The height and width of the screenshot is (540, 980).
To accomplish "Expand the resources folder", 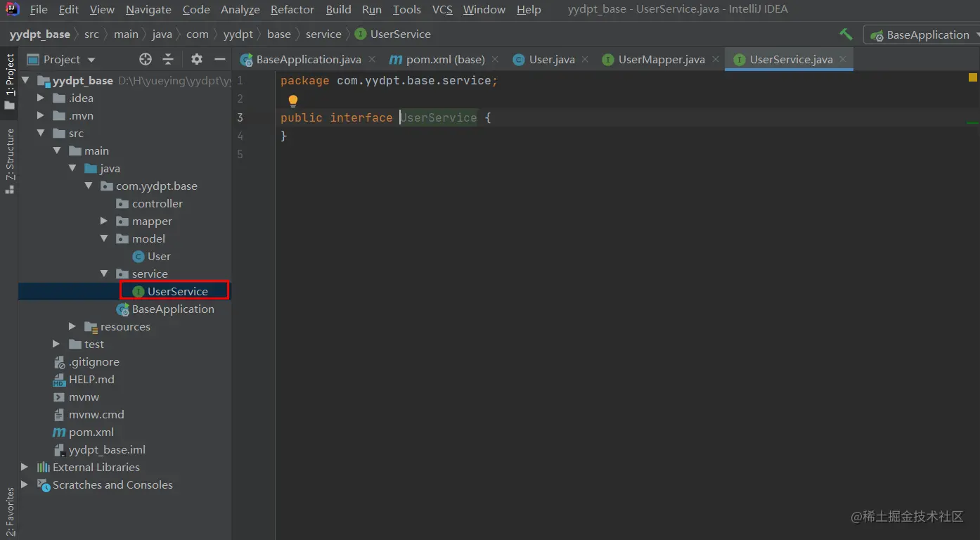I will point(72,326).
